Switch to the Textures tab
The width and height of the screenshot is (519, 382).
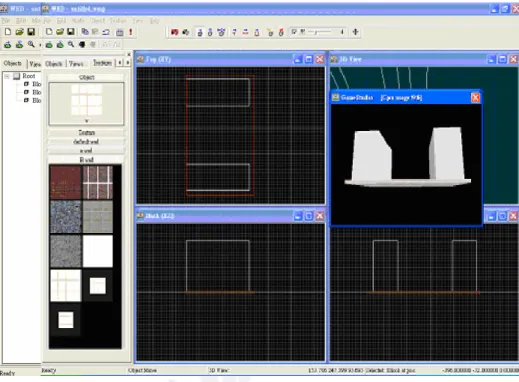(x=102, y=63)
